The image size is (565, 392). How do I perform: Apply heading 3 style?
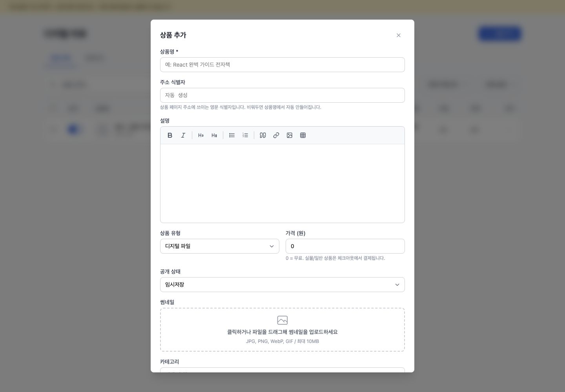[214, 135]
